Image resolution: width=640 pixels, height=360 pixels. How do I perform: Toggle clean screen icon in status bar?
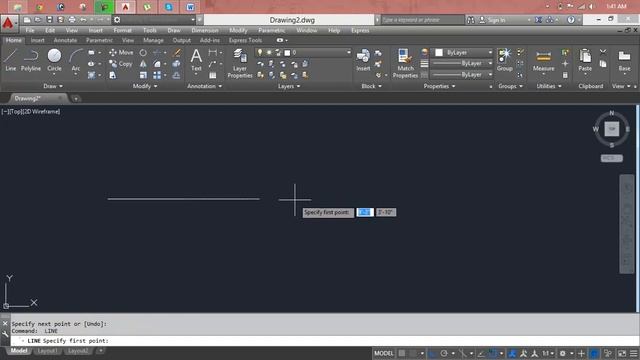coord(622,353)
